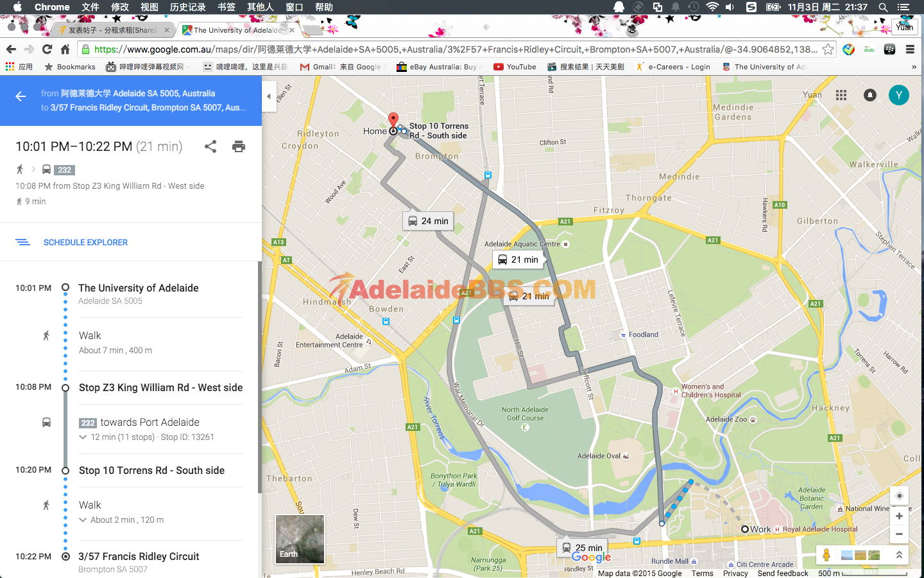This screenshot has height=578, width=924.
Task: Click the Chrome address bar URL
Action: [x=449, y=49]
